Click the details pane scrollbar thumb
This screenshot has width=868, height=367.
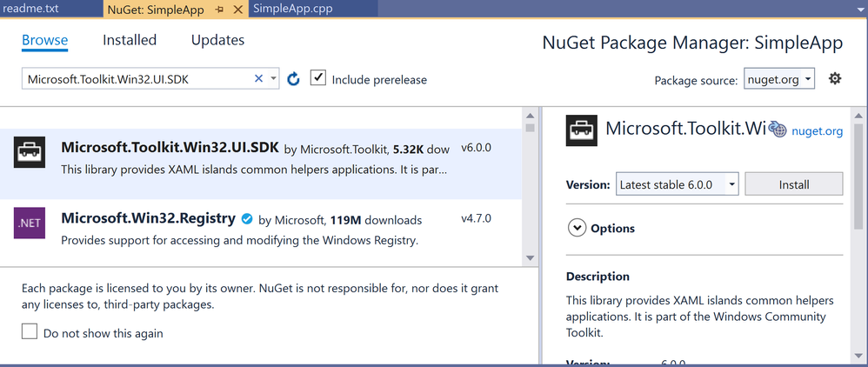858,175
